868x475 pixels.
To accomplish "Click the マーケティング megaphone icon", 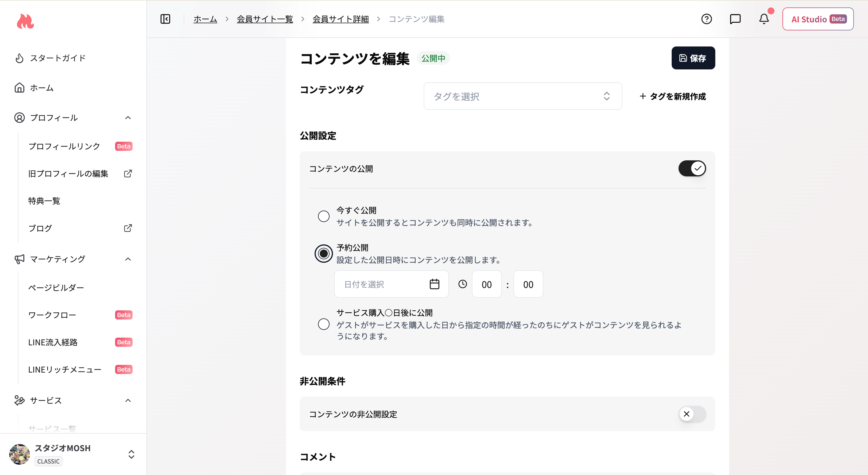I will coord(20,259).
